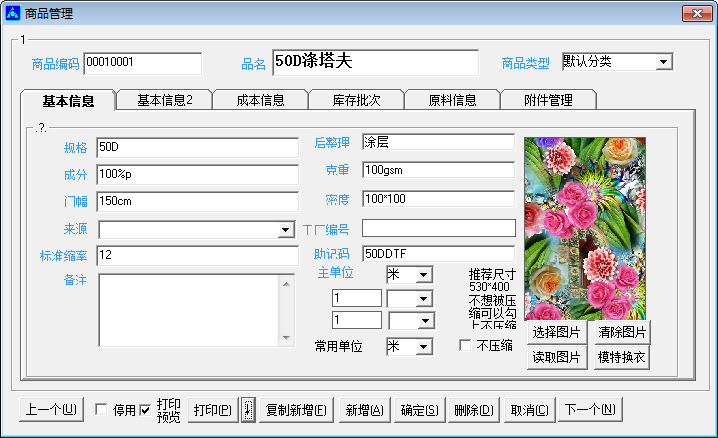The image size is (718, 438).
Task: Click the 后整理 field showing 涂层
Action: click(x=439, y=142)
